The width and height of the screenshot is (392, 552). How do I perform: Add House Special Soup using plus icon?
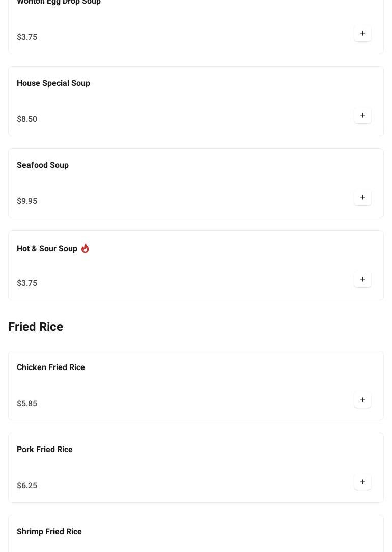[x=362, y=116]
